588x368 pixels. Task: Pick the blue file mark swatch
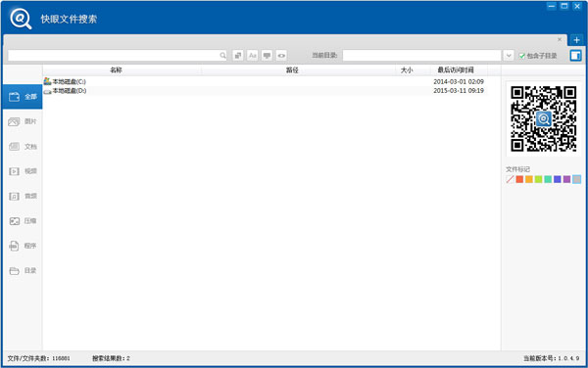point(558,179)
